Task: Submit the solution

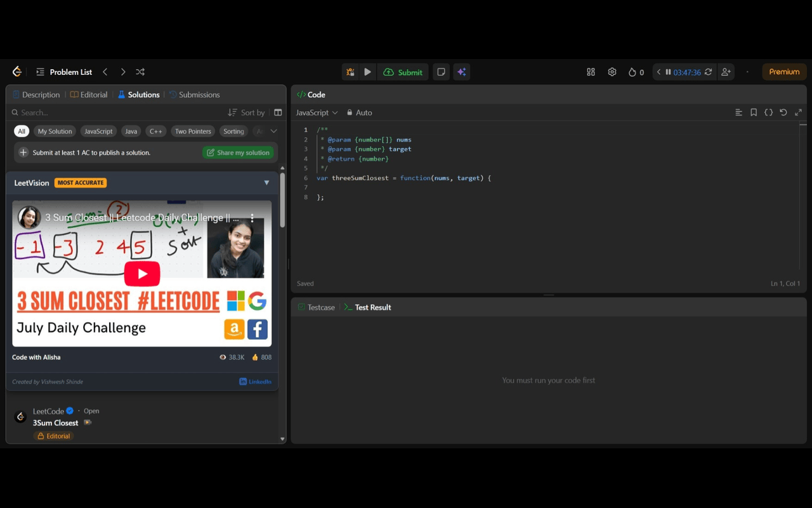Action: click(x=403, y=72)
